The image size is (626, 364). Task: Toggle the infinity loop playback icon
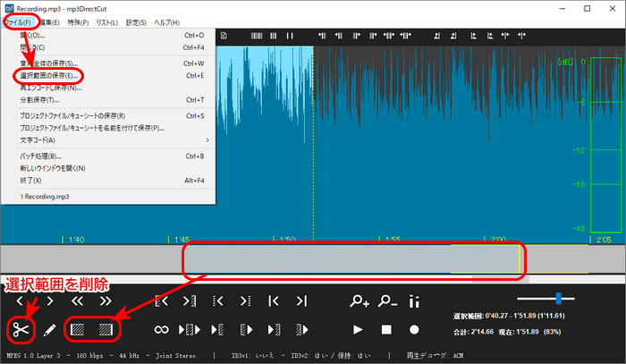coord(161,330)
